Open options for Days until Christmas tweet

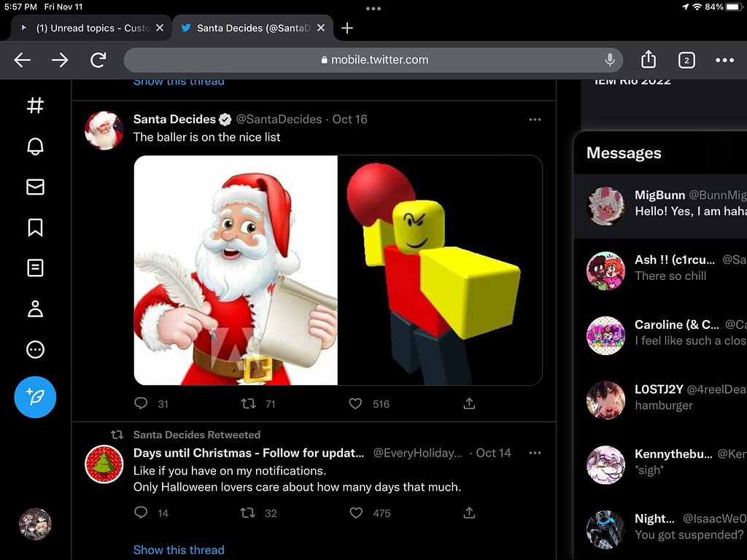tap(535, 452)
